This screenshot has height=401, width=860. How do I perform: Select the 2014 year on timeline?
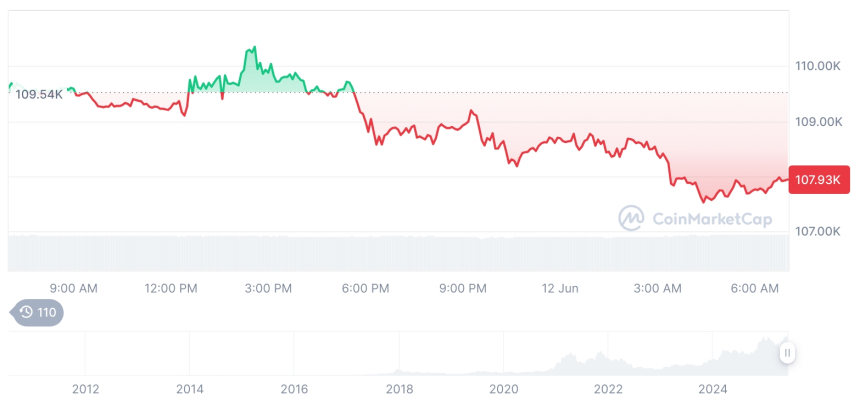pyautogui.click(x=189, y=388)
